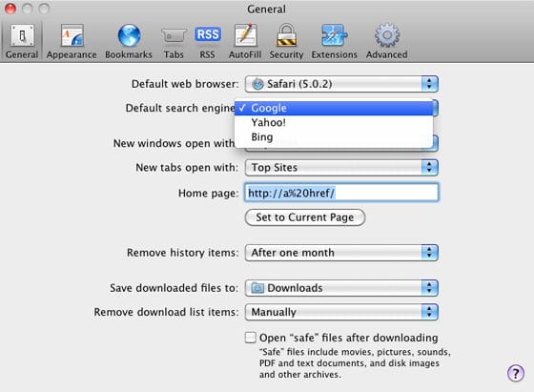This screenshot has width=534, height=392.
Task: Open the Advanced gear pane
Action: (387, 35)
